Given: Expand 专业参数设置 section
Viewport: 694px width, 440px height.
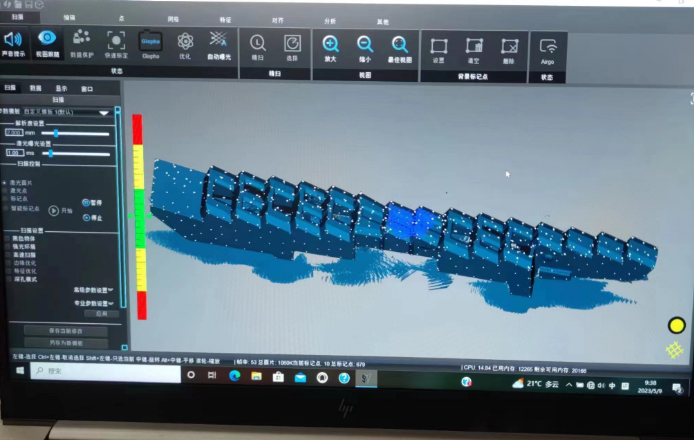Looking at the screenshot, I should pyautogui.click(x=93, y=303).
